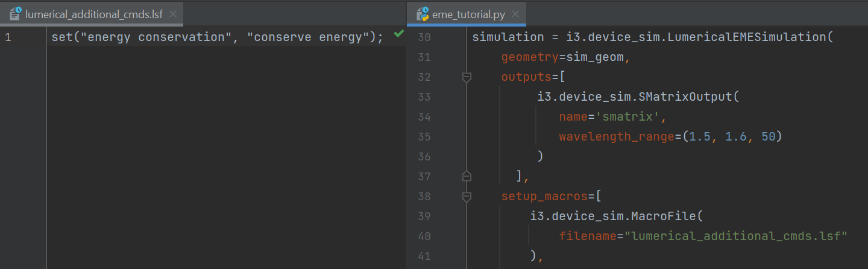868x269 pixels.
Task: Collapse the outputs=[ code block
Action: pos(466,77)
